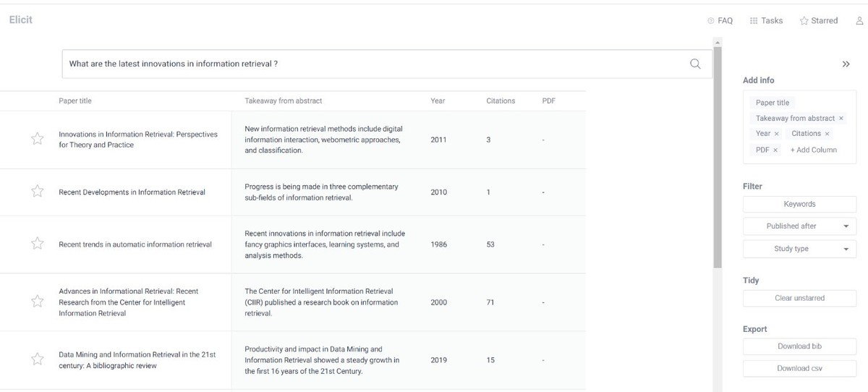This screenshot has height=392, width=868.
Task: Open the user account icon
Action: tap(859, 21)
